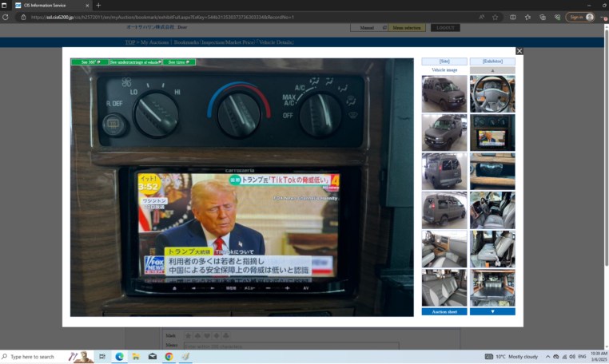The width and height of the screenshot is (609, 364).
Task: Open the tab actions icon at top-left
Action: click(4, 6)
